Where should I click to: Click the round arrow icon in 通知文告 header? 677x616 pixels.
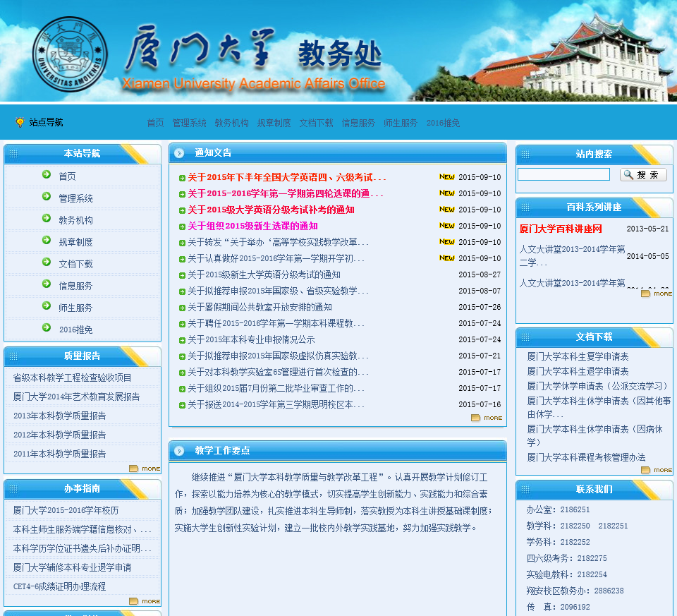pos(179,153)
